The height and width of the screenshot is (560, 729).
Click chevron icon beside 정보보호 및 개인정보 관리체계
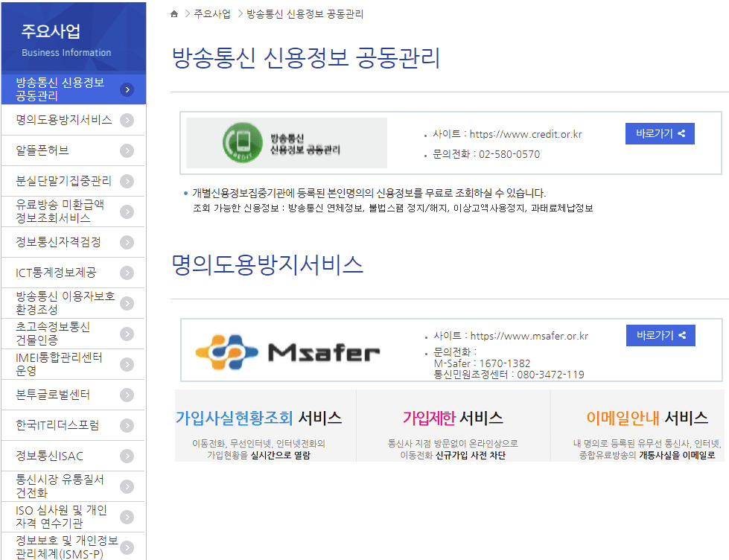tap(127, 548)
